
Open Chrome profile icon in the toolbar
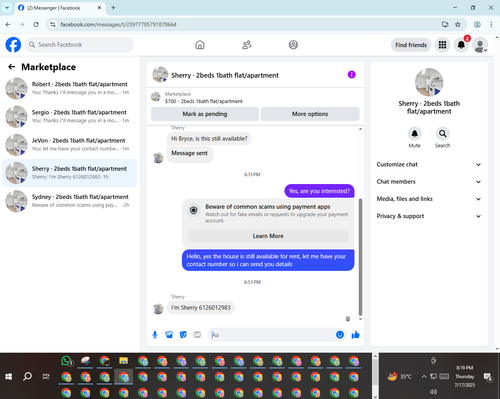[x=477, y=24]
